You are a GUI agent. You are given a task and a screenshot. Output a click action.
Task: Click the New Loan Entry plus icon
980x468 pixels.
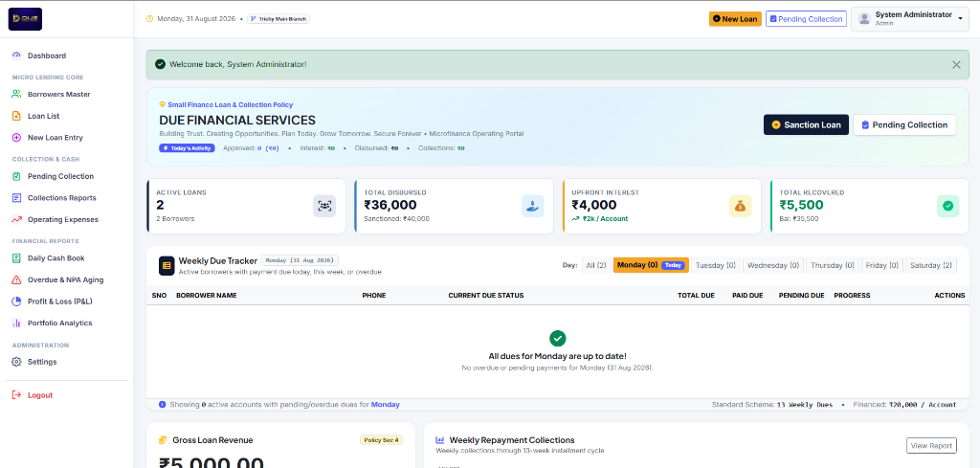[x=16, y=138]
